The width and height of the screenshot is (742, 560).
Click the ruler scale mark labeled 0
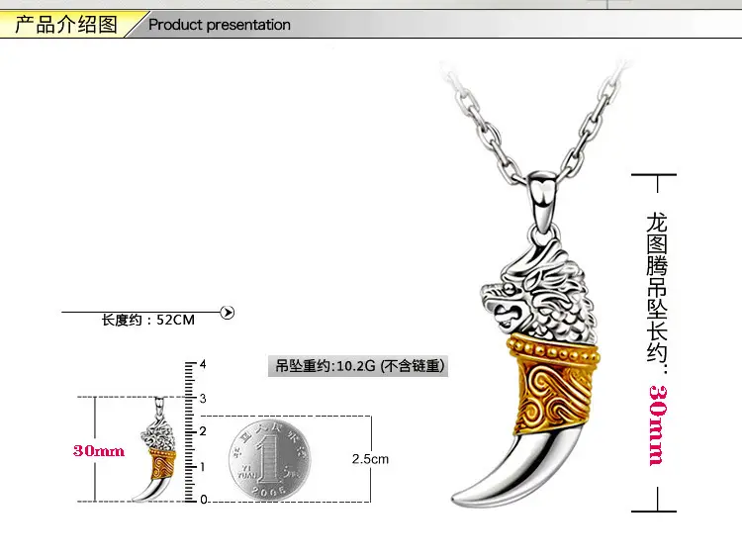tap(204, 500)
